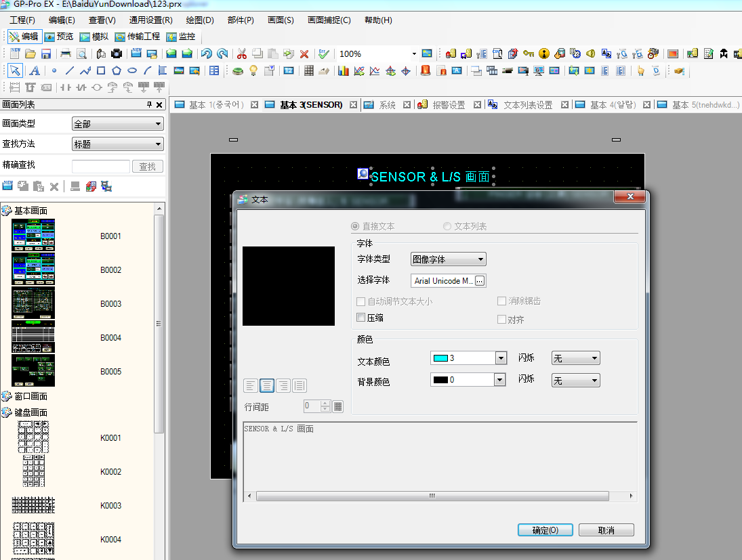742x560 pixels.
Task: Select the text (A) drawing tool
Action: (34, 70)
